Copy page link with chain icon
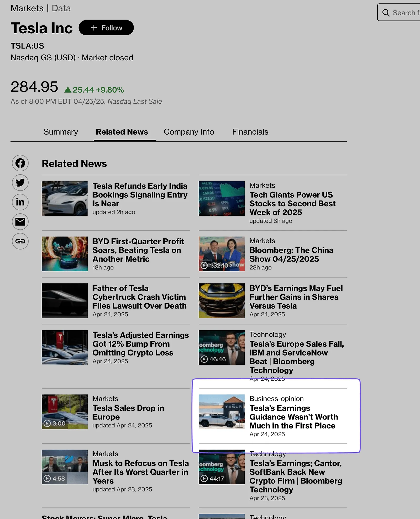The width and height of the screenshot is (420, 519). pyautogui.click(x=20, y=241)
